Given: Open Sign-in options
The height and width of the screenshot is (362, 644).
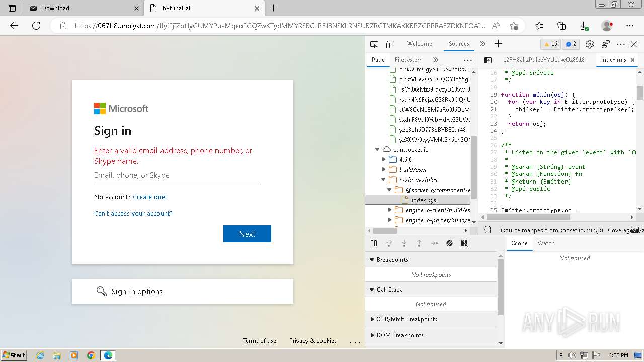Looking at the screenshot, I should pyautogui.click(x=183, y=291).
